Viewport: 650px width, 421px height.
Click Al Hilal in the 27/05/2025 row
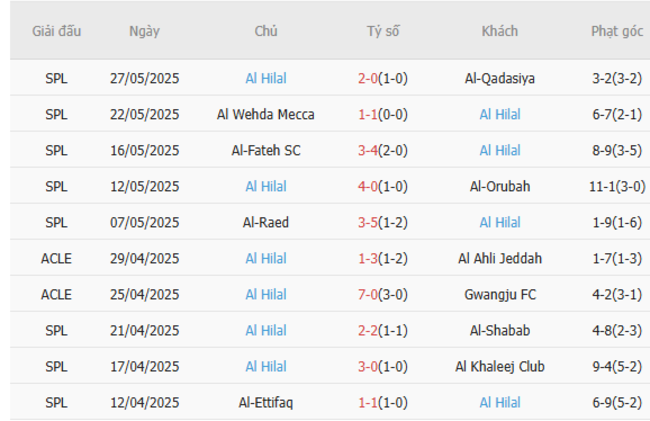[x=265, y=78]
